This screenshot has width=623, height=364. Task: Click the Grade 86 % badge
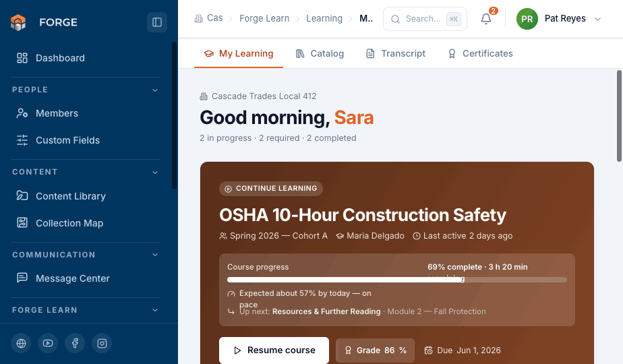[375, 351]
